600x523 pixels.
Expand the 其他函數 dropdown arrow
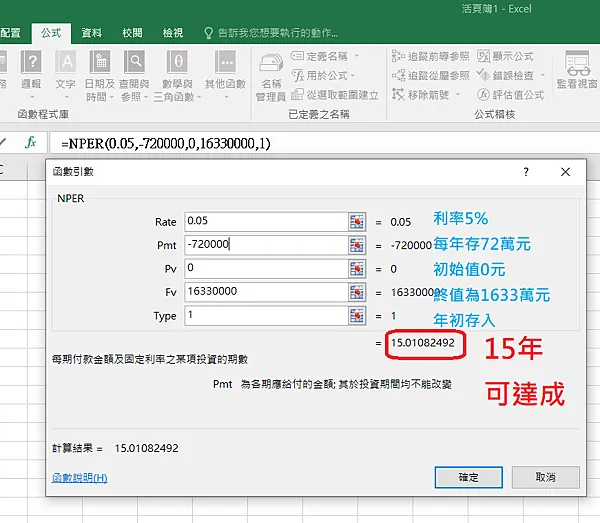click(x=227, y=97)
